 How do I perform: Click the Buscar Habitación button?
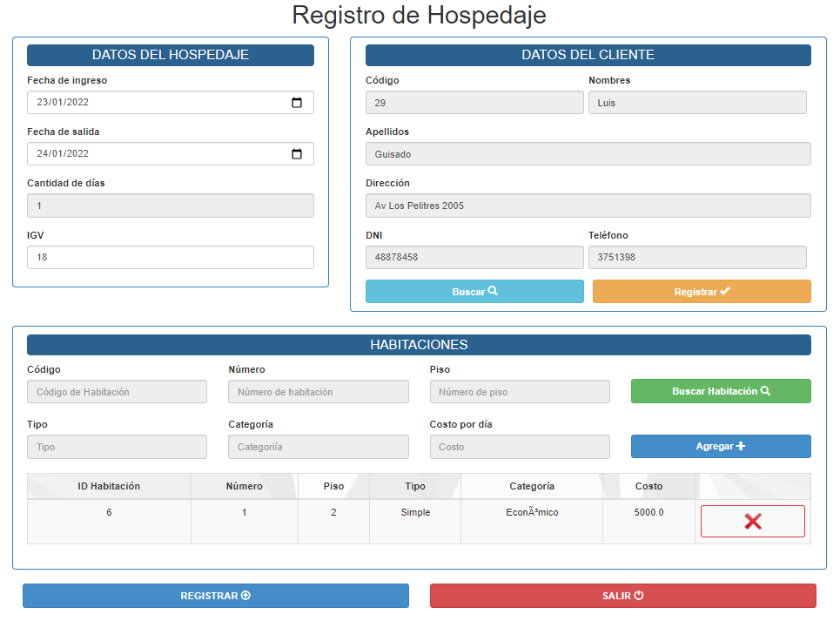pos(721,391)
